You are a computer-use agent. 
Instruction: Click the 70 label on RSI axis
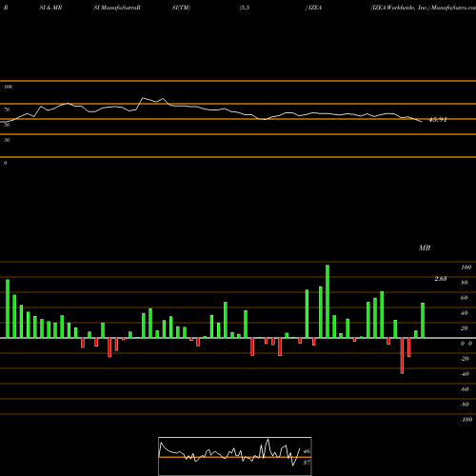(7, 109)
